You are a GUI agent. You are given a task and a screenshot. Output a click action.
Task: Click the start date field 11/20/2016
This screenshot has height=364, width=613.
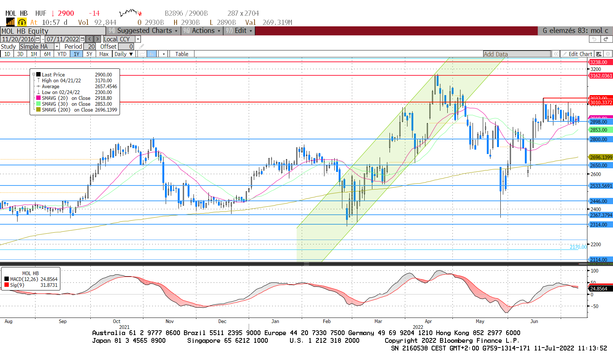point(18,39)
